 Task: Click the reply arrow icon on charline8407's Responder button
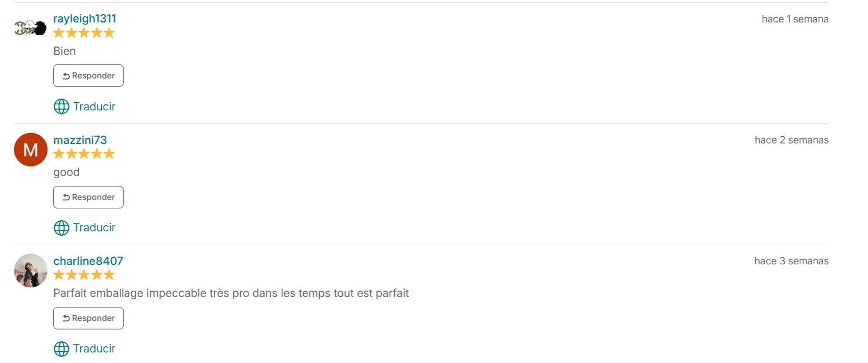66,319
